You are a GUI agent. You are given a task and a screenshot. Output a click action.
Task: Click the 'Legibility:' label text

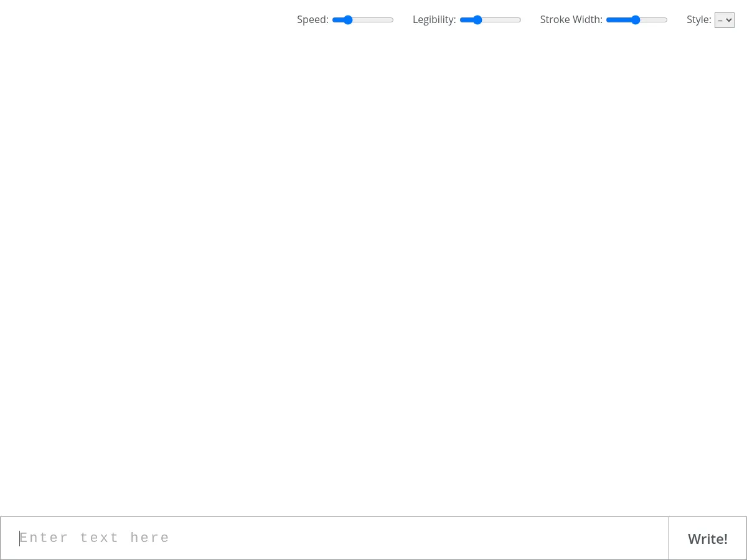434,20
